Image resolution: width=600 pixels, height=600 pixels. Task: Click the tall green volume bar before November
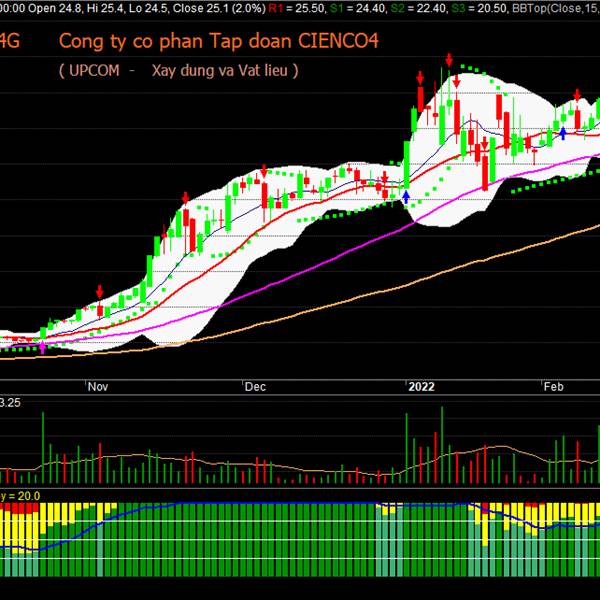43,447
